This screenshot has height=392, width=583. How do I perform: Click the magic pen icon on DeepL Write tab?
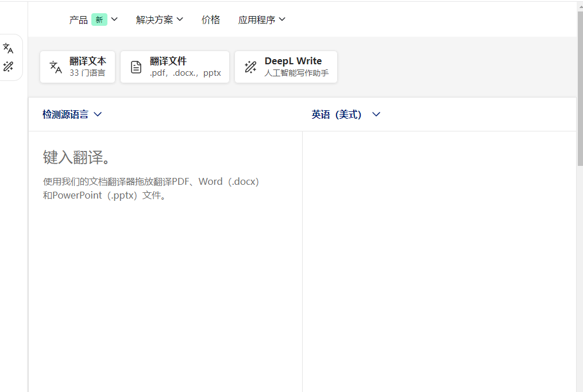(250, 67)
